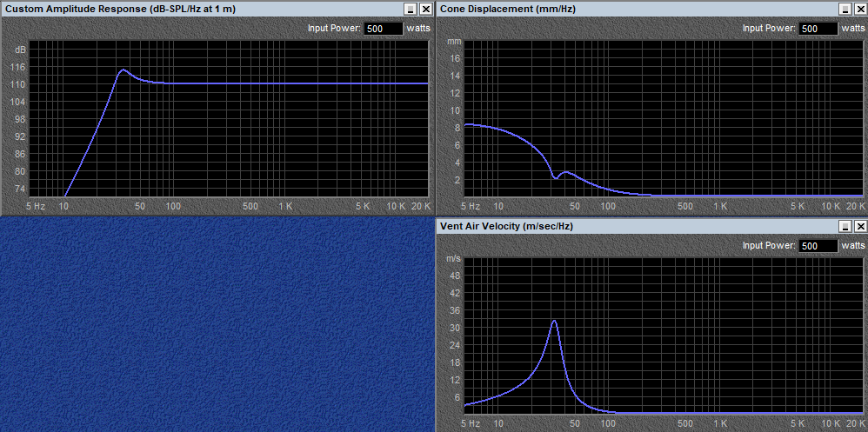Click '1 K' frequency label in Amplitude Response
Screen dimensions: 868x432
[x=285, y=206]
